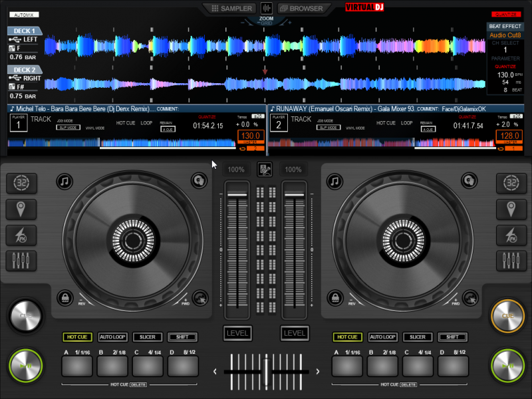Screen dimensions: 532x399
Task: Click the cue point marker icon on right deck
Action: coord(511,209)
